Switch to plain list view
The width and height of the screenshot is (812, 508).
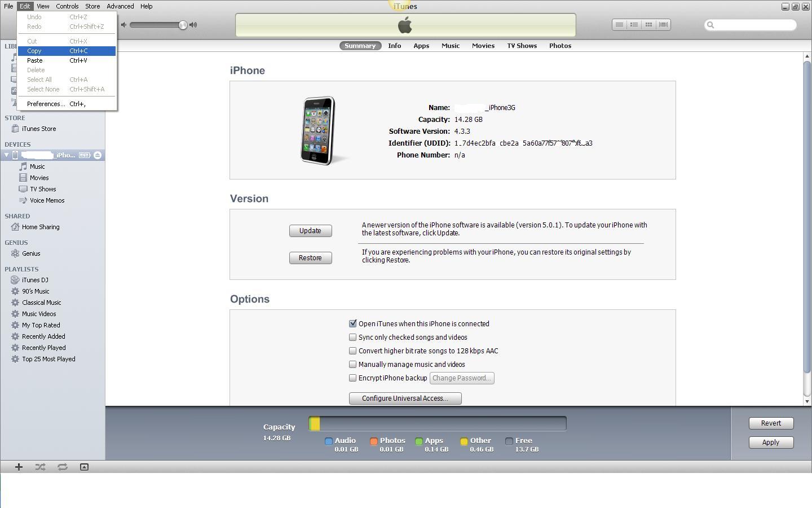[619, 25]
